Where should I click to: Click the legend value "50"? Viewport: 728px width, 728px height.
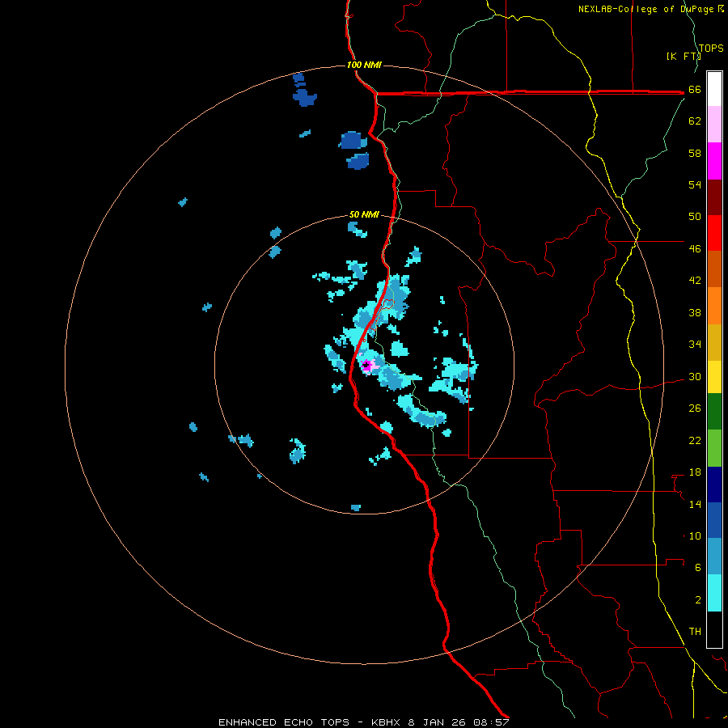point(695,217)
